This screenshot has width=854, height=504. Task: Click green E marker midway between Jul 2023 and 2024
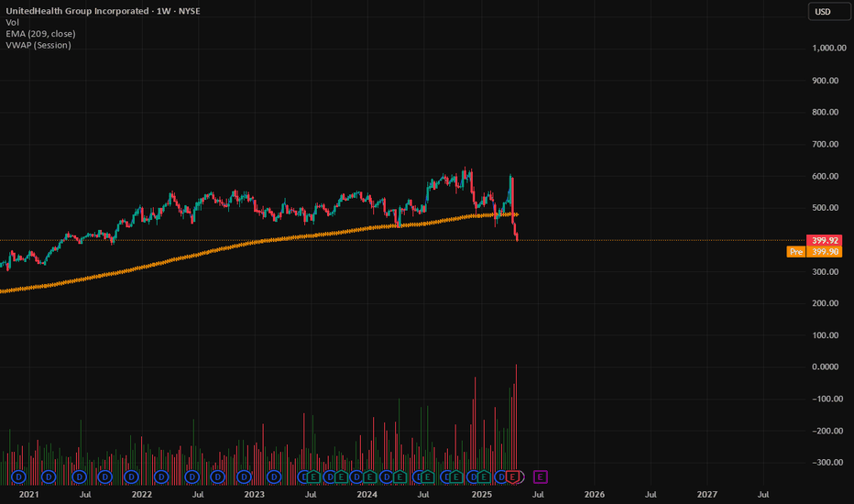342,477
